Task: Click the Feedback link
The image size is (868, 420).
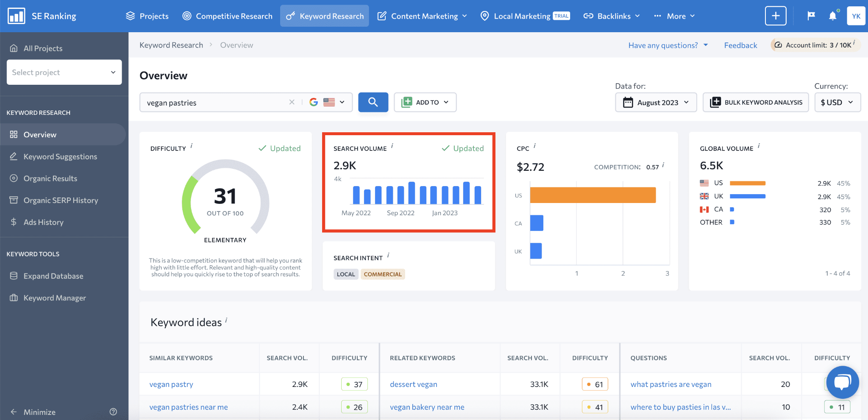Action: point(740,45)
